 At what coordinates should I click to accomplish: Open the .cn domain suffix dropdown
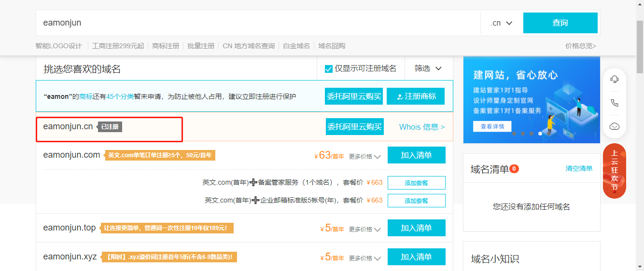502,23
